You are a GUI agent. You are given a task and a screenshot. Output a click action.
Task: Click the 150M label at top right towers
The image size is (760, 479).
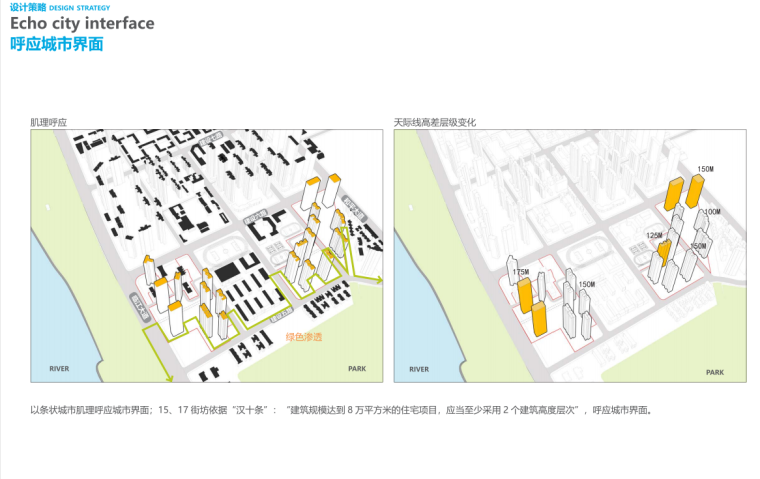[705, 169]
